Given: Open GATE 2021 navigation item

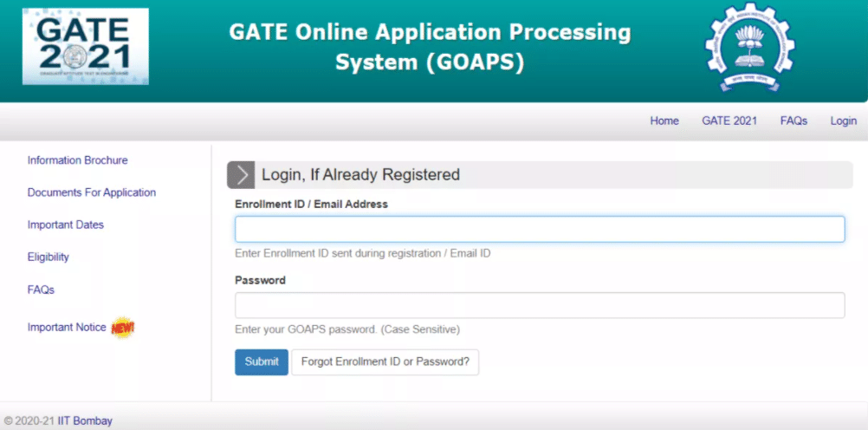Looking at the screenshot, I should 729,121.
